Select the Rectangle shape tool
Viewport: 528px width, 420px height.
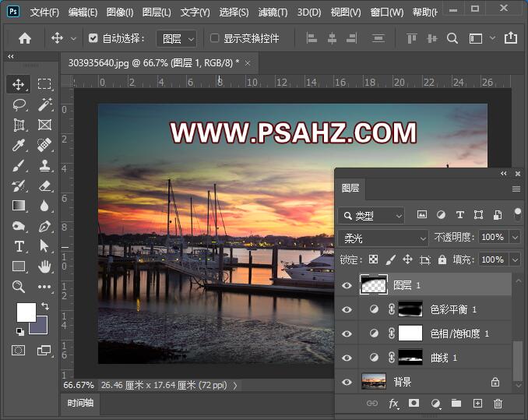tap(19, 266)
